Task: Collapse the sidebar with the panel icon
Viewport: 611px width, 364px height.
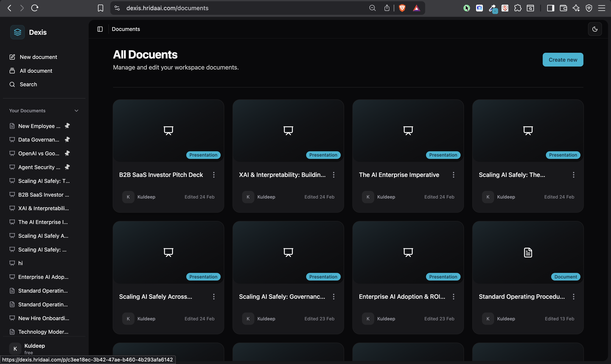Action: (100, 29)
